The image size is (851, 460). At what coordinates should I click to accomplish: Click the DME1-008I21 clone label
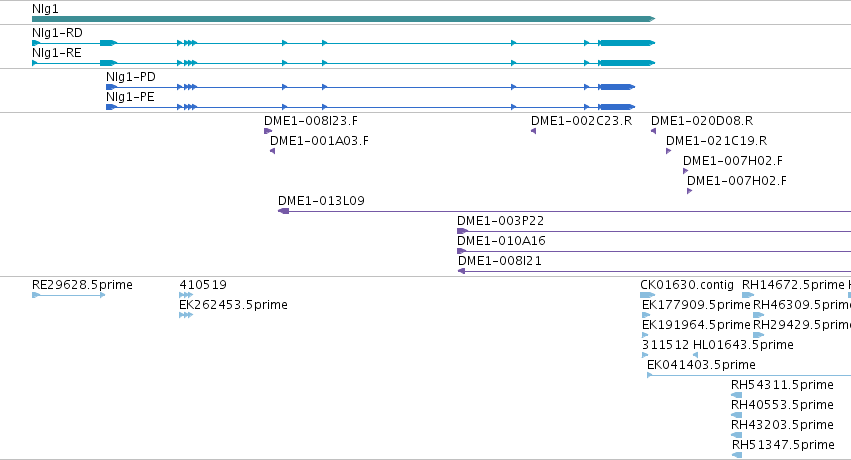point(500,261)
